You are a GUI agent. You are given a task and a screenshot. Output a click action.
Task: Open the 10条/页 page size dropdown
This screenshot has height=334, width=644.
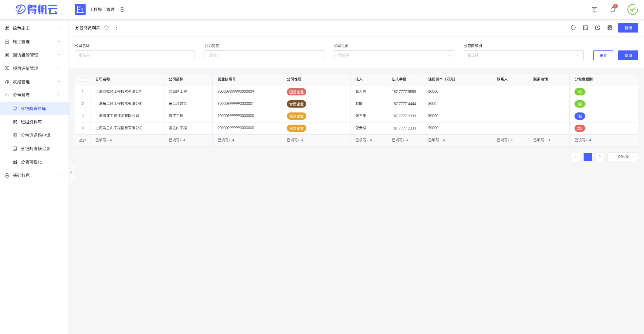click(x=623, y=157)
